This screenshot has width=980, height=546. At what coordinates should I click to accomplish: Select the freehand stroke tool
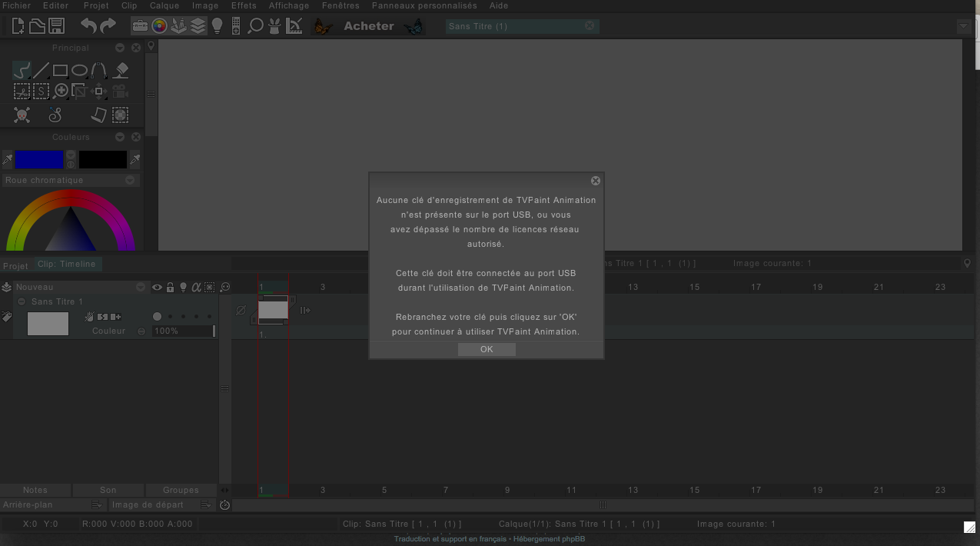click(x=22, y=71)
